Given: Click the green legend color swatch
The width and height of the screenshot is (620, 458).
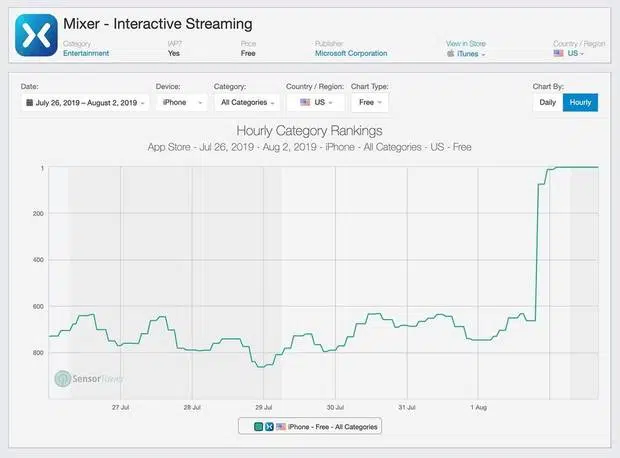Looking at the screenshot, I should coord(258,427).
